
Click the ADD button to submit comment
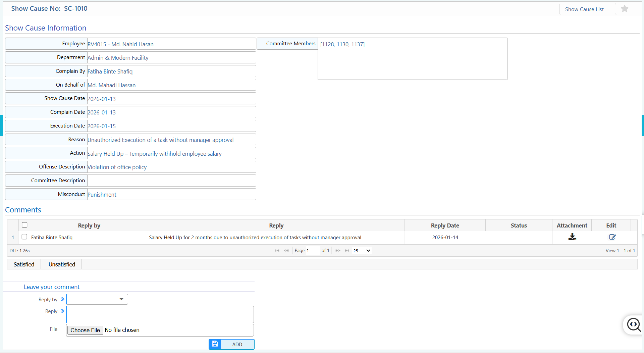(237, 344)
